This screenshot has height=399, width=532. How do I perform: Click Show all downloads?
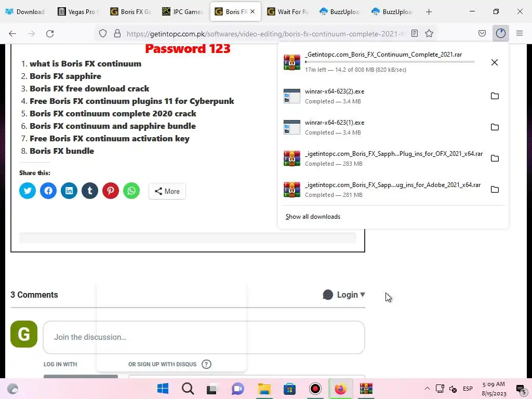(x=313, y=217)
